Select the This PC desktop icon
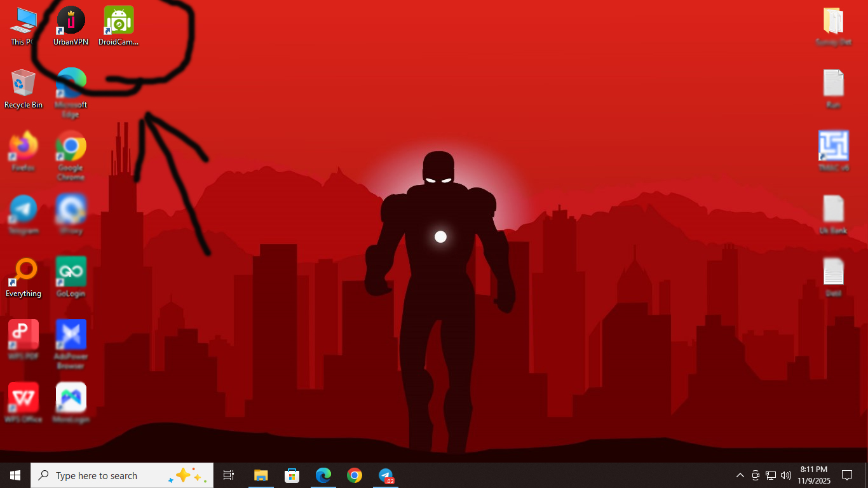The width and height of the screenshot is (868, 488). coord(24,21)
